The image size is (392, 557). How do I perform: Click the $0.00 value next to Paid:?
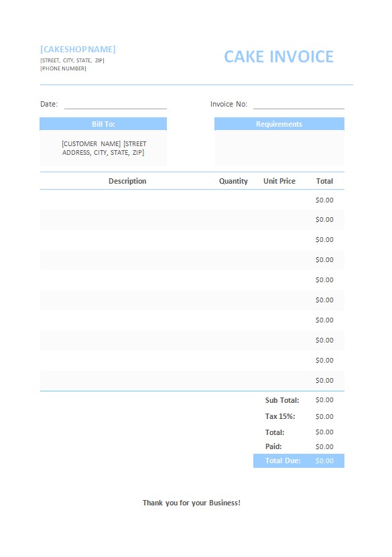324,446
